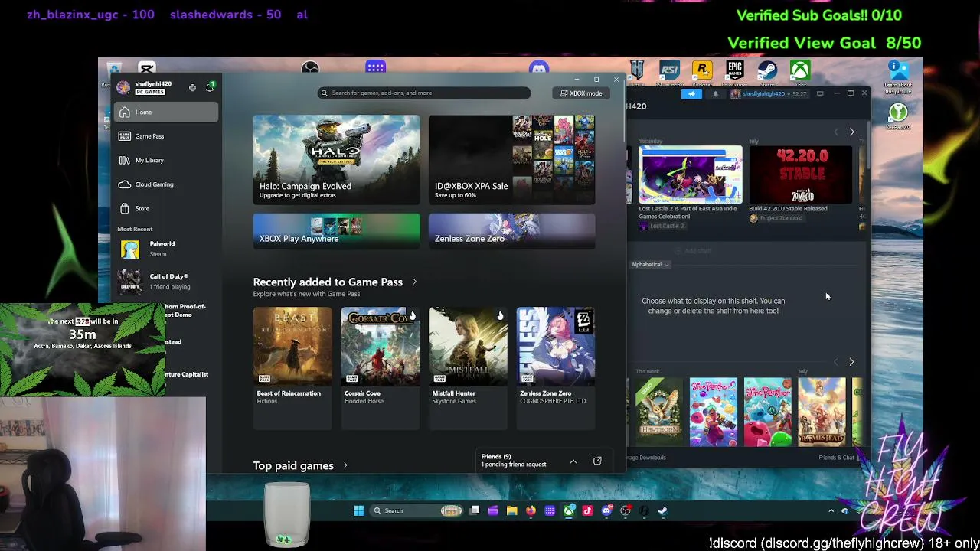
Task: Open Steam notifications bell
Action: (x=715, y=94)
